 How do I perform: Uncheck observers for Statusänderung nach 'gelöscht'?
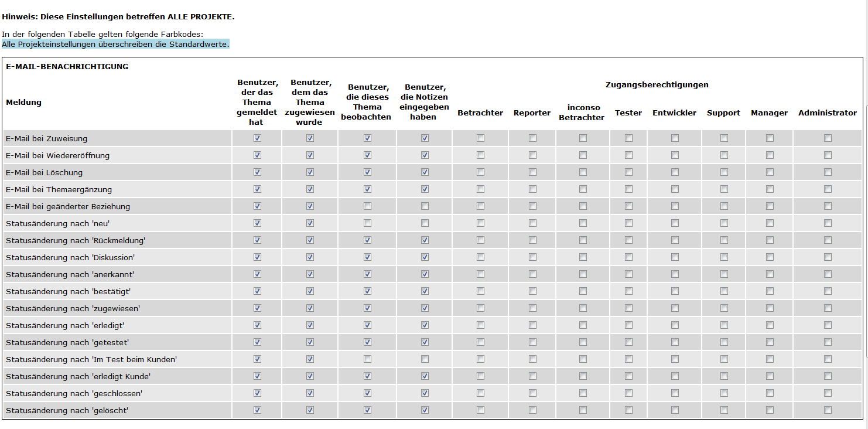pyautogui.click(x=367, y=410)
